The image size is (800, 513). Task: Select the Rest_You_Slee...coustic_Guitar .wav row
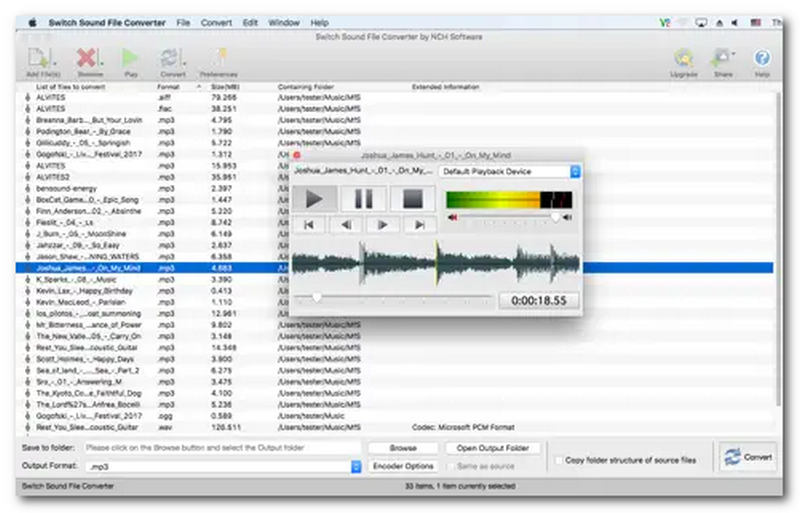coord(394,427)
